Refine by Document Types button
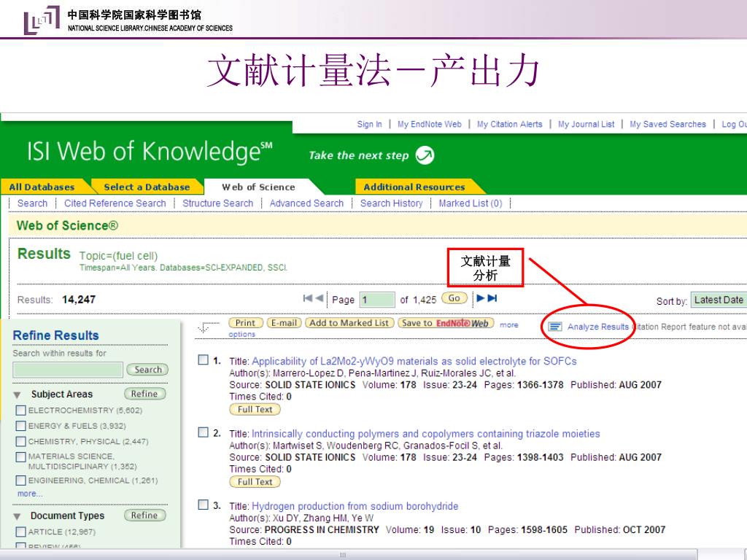This screenshot has height=560, width=747. 145,516
